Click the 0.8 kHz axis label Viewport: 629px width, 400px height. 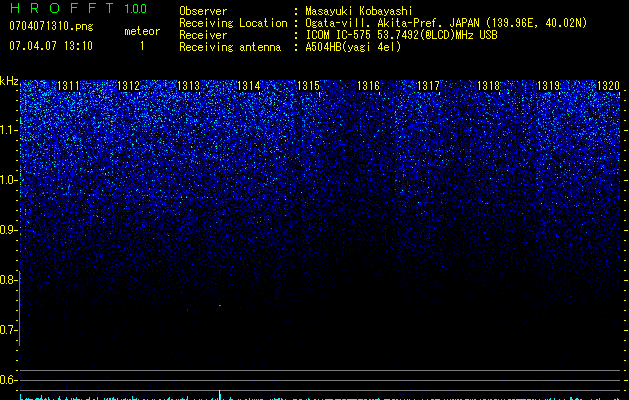9,280
